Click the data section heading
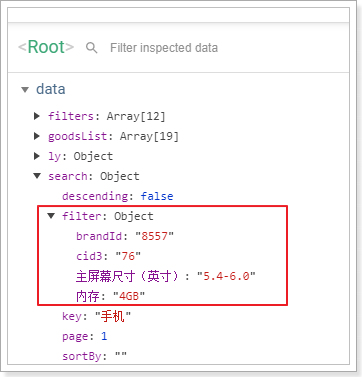 coord(51,89)
